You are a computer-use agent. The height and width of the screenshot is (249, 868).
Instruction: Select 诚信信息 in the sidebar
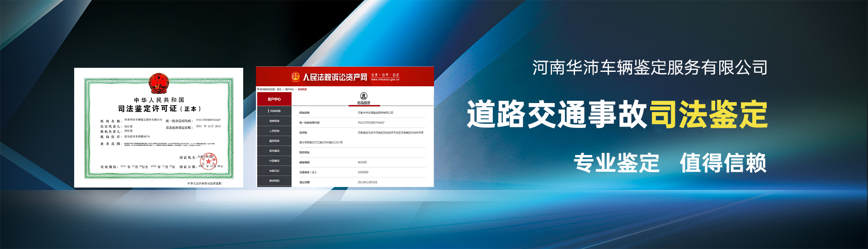coord(274,141)
